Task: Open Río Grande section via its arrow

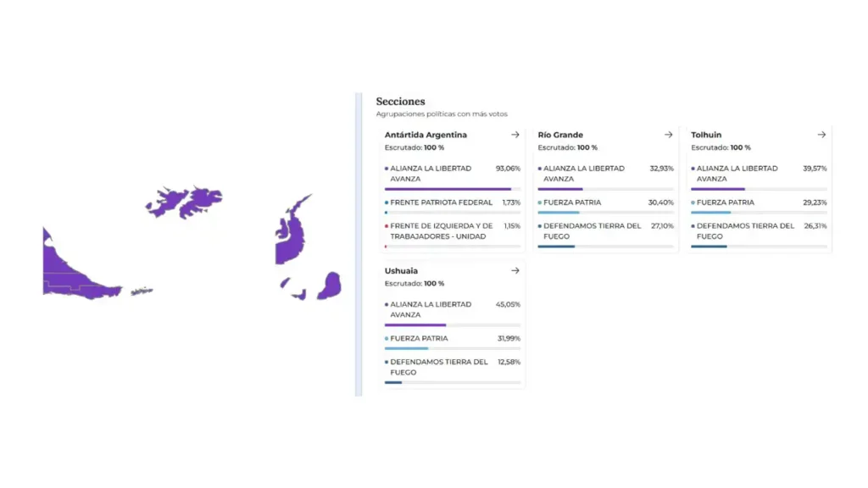Action: (668, 135)
